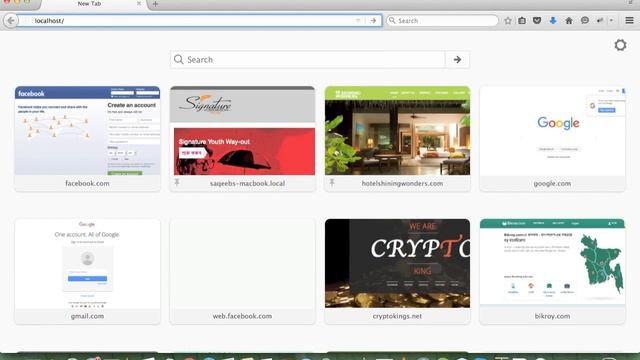Viewport: 640px width, 360px height.
Task: Focus the toolbar Search box
Action: pos(442,20)
